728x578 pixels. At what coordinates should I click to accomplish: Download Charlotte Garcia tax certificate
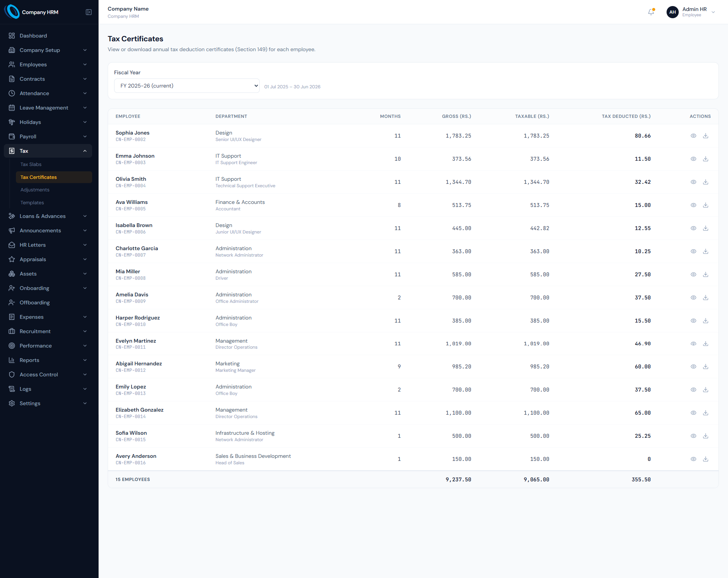[x=706, y=251]
